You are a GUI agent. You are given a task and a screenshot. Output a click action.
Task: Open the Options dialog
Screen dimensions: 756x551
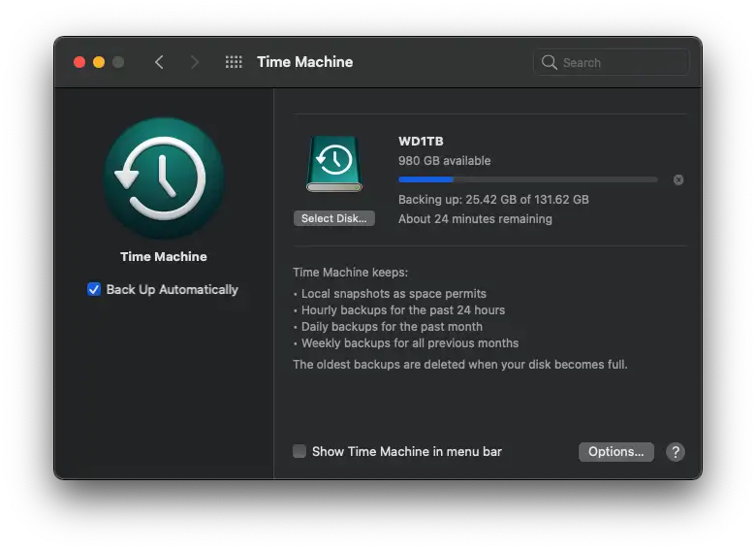(616, 452)
